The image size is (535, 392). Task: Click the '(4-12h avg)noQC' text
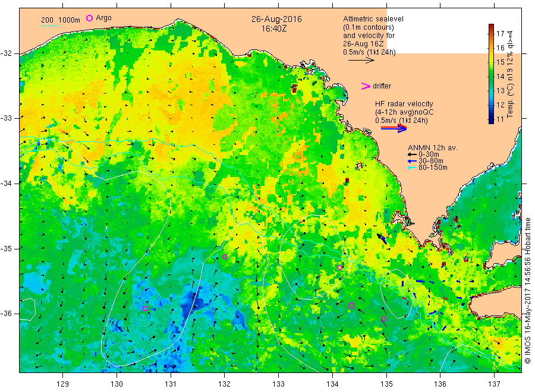click(404, 112)
